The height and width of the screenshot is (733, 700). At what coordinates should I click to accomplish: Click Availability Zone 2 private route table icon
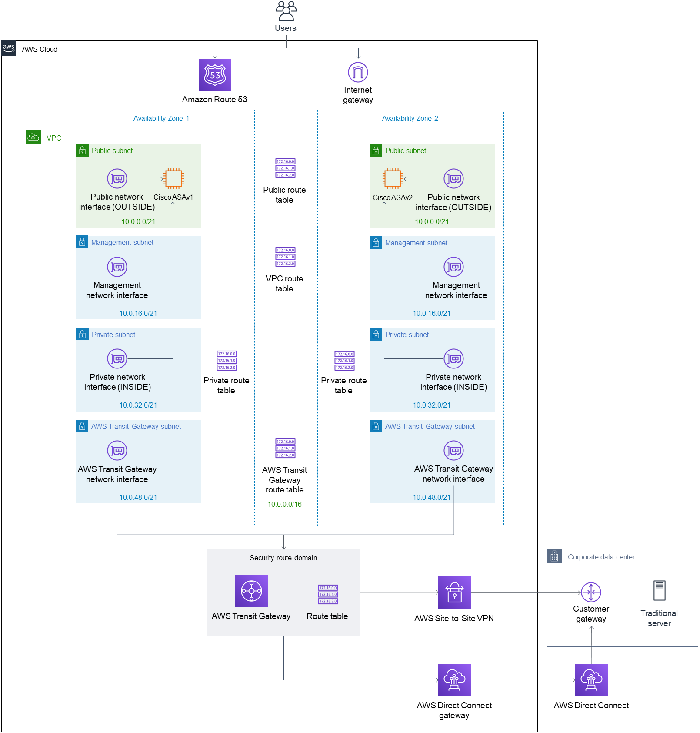pos(344,361)
